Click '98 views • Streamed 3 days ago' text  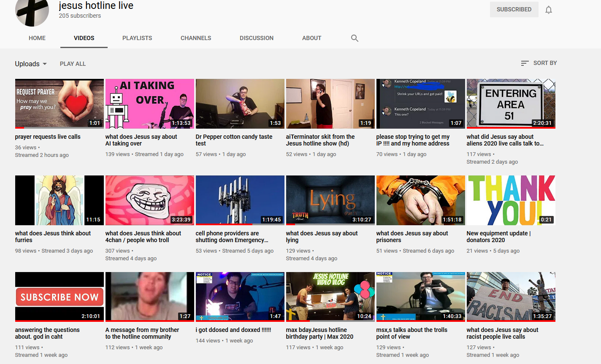point(54,251)
